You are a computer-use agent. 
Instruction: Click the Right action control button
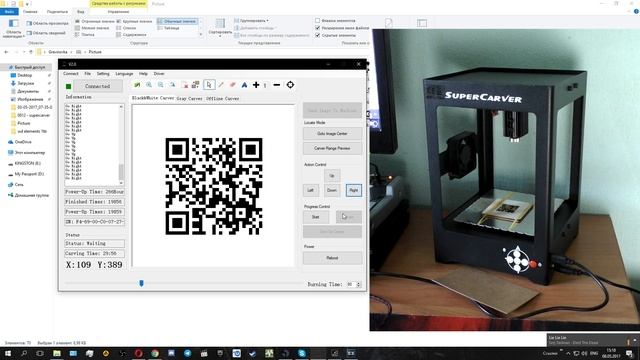point(354,190)
